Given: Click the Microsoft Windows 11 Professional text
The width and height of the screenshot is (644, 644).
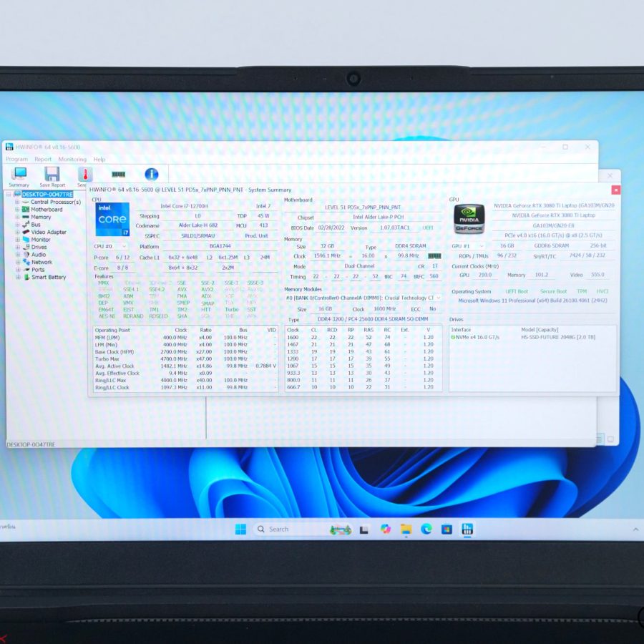Looking at the screenshot, I should 532,301.
